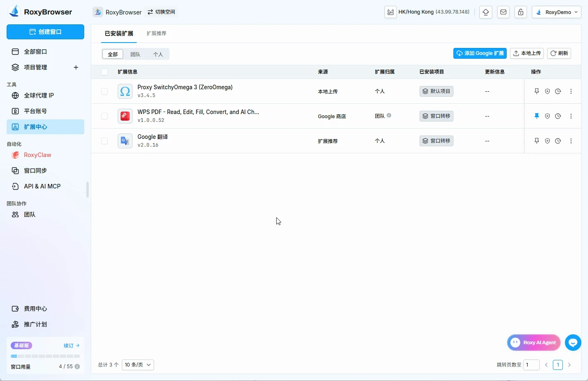The image size is (588, 381).
Task: Open the Roxy AI Agent button
Action: (533, 343)
